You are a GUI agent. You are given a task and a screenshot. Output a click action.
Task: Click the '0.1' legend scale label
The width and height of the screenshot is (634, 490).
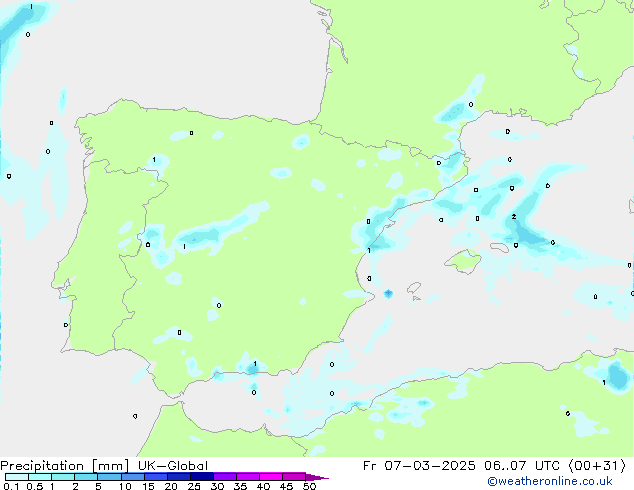click(11, 486)
